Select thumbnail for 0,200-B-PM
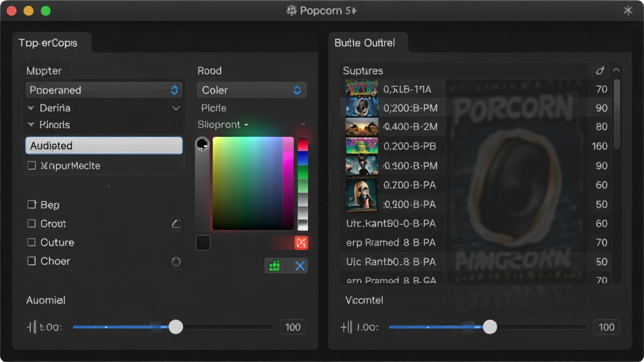Viewport: 644px width, 362px height. point(362,107)
